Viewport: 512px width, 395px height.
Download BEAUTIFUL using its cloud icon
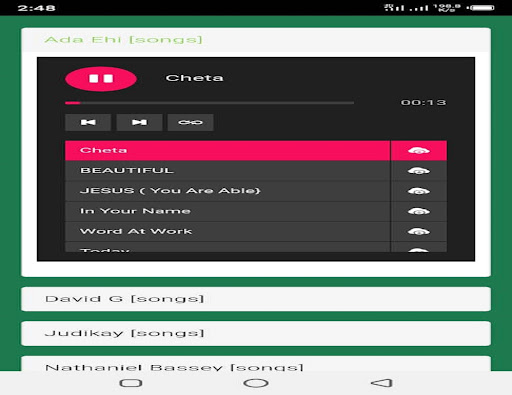coord(419,171)
